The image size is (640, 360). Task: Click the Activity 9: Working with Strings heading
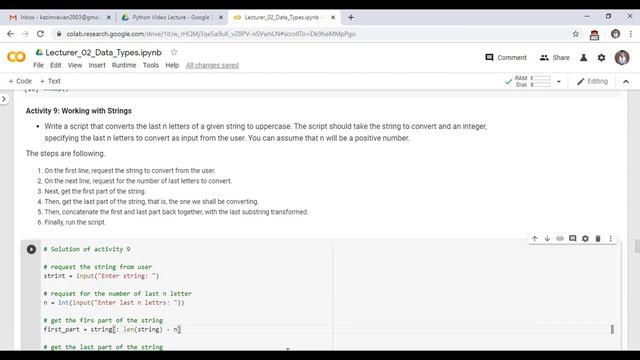click(x=79, y=111)
